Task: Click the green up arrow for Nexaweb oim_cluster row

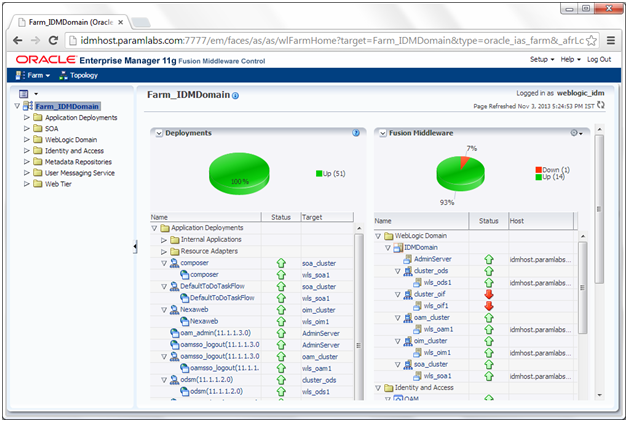Action: [x=281, y=310]
